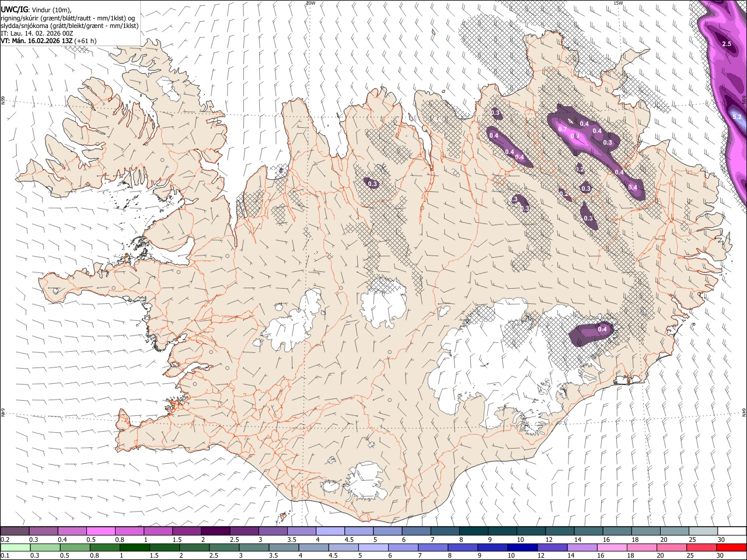
Task: Click the bright pink top-row swatch starting at 0.5
Action: click(x=100, y=531)
